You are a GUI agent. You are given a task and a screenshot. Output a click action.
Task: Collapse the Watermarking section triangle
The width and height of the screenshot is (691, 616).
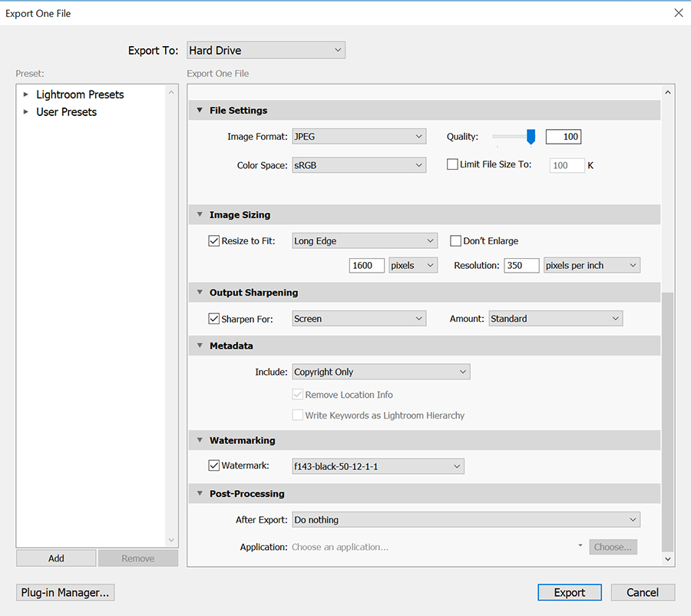tap(200, 441)
